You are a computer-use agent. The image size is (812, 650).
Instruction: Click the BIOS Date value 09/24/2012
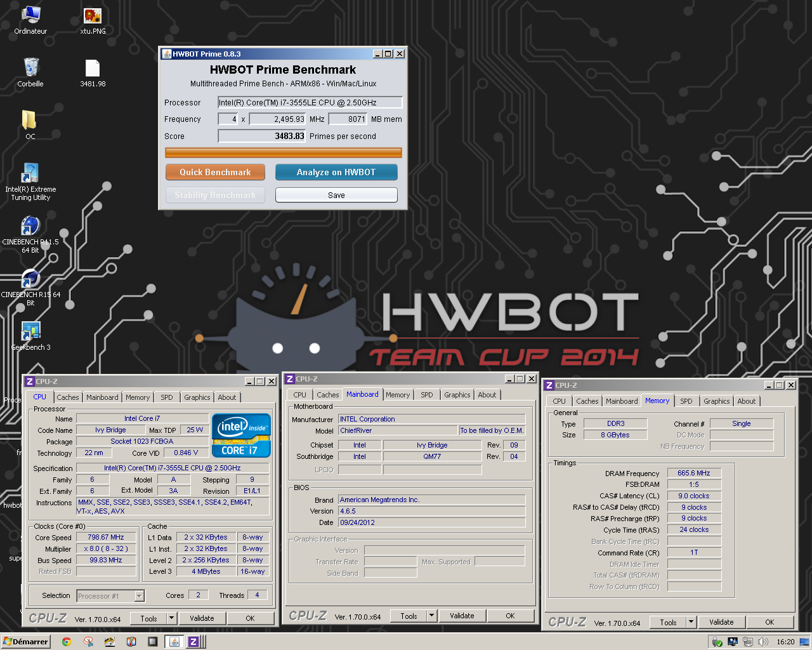coord(431,522)
